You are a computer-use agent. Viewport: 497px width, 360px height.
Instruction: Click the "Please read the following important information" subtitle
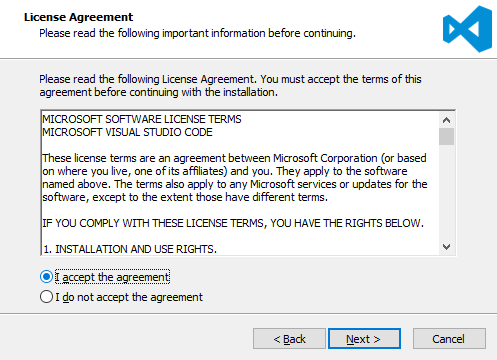(197, 33)
